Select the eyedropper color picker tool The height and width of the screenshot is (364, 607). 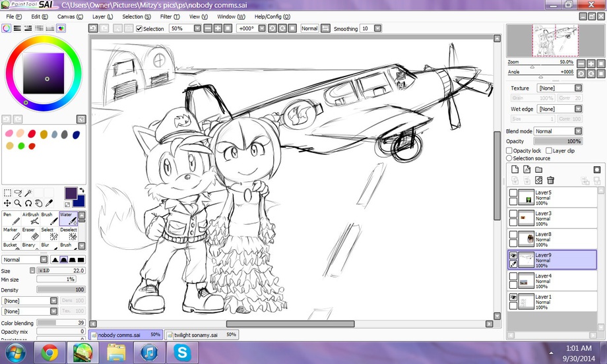point(49,203)
